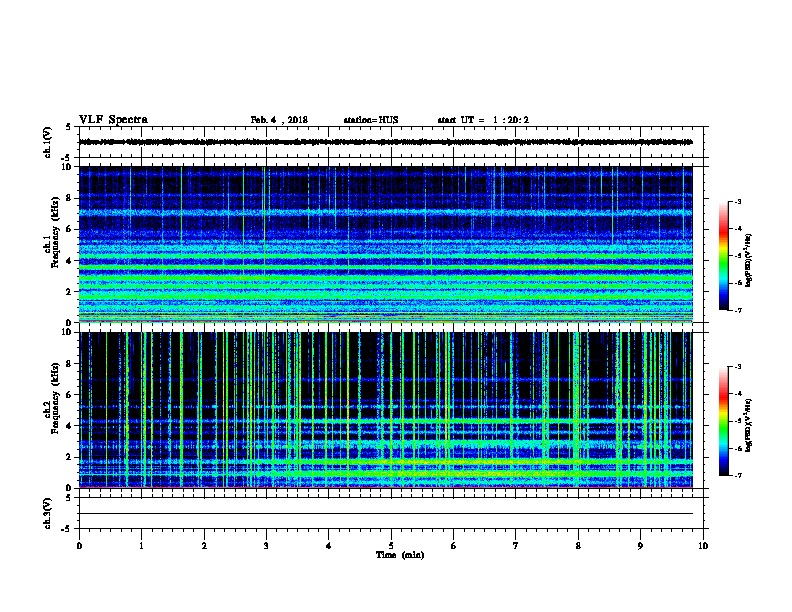The width and height of the screenshot is (792, 612).
Task: Click the time axis tick label "9"
Action: point(640,546)
